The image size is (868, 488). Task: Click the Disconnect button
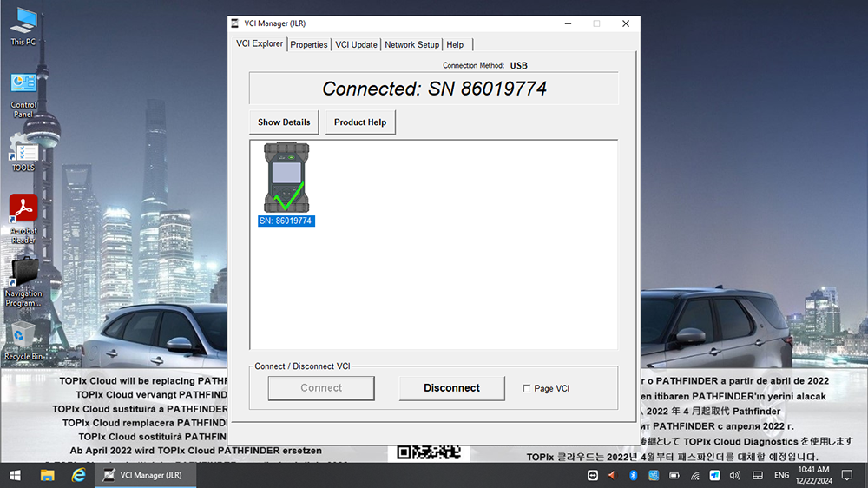(451, 388)
